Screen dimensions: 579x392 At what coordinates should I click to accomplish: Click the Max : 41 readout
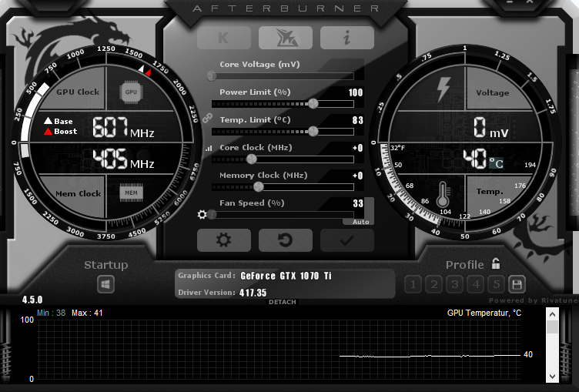(87, 313)
